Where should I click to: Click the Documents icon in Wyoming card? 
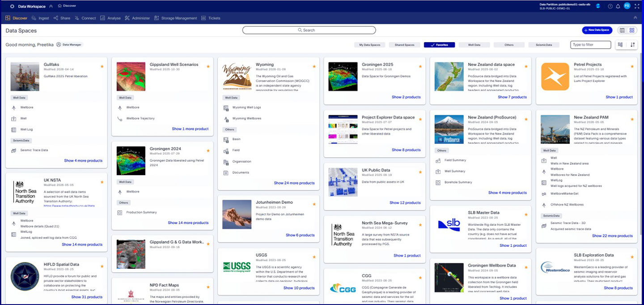(x=226, y=172)
